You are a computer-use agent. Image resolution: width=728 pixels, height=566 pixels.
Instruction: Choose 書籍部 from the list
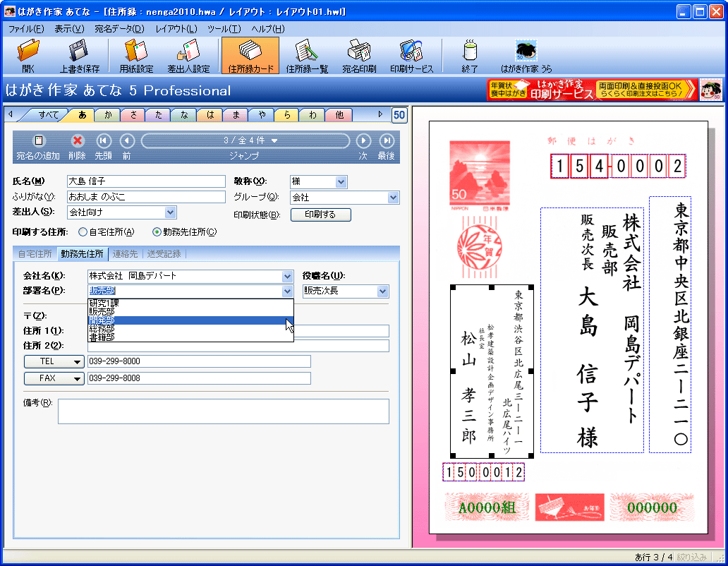190,337
